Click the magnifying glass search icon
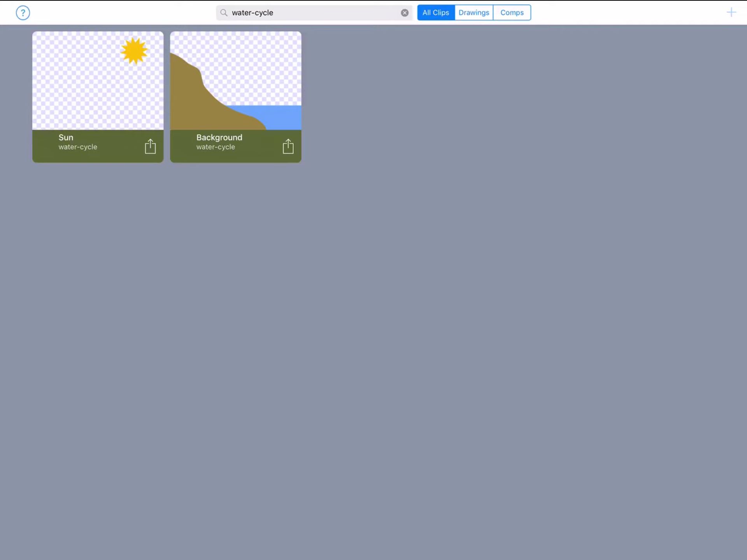Viewport: 747px width, 560px height. 224,13
